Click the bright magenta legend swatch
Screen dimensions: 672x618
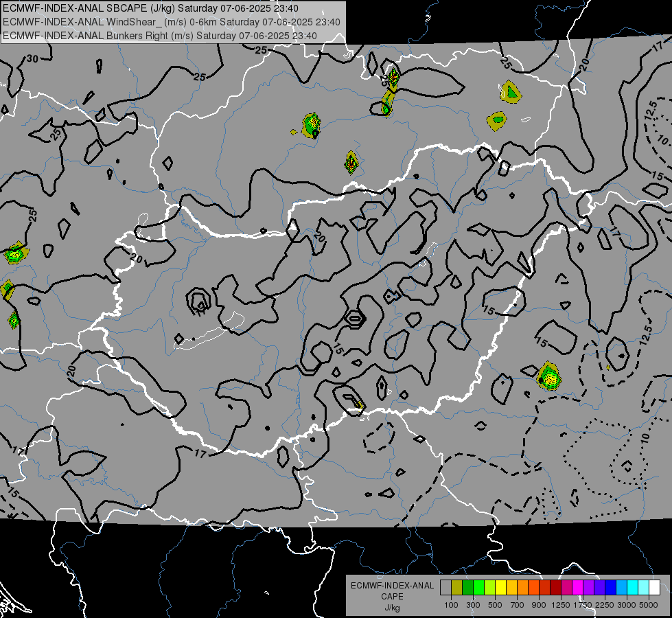pyautogui.click(x=577, y=588)
